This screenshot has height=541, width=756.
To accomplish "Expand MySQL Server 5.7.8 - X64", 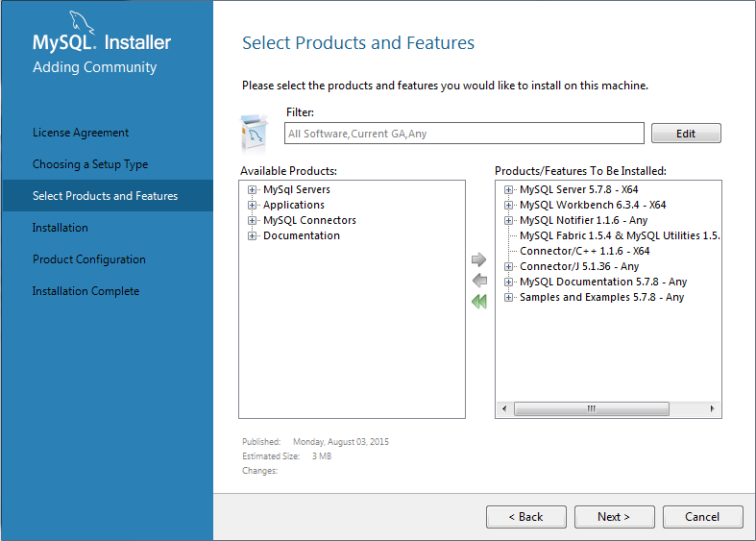I will [x=508, y=189].
